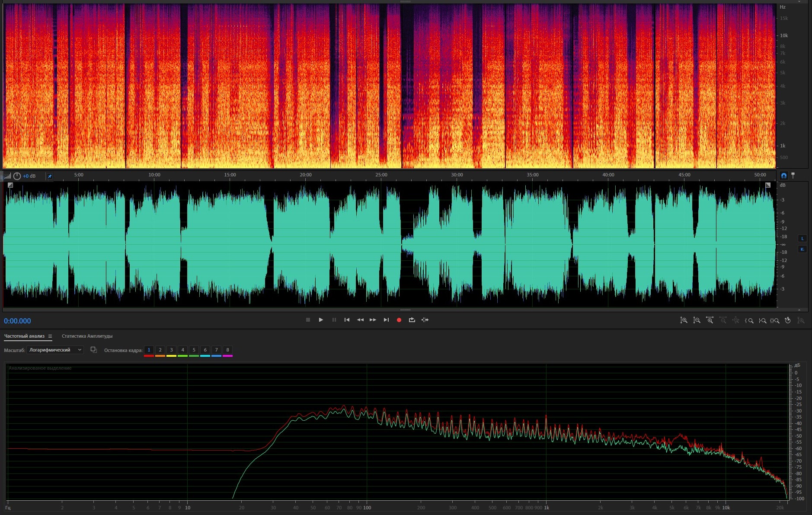Click the 0:00.000 timecode display

[17, 321]
